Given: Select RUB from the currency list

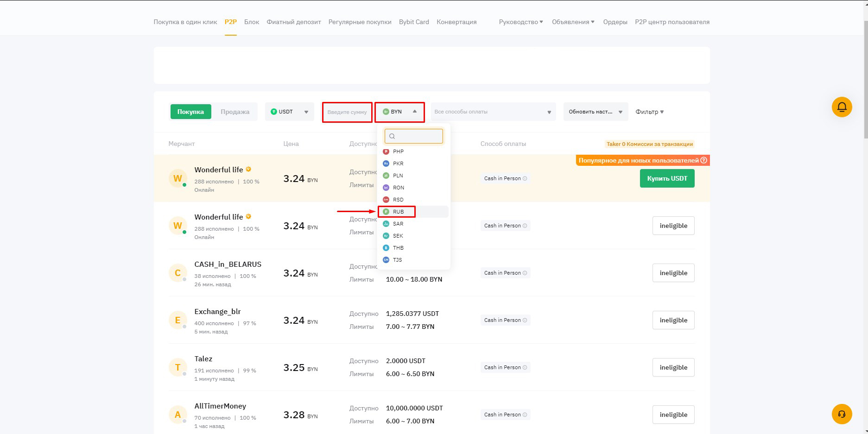Looking at the screenshot, I should pos(413,212).
